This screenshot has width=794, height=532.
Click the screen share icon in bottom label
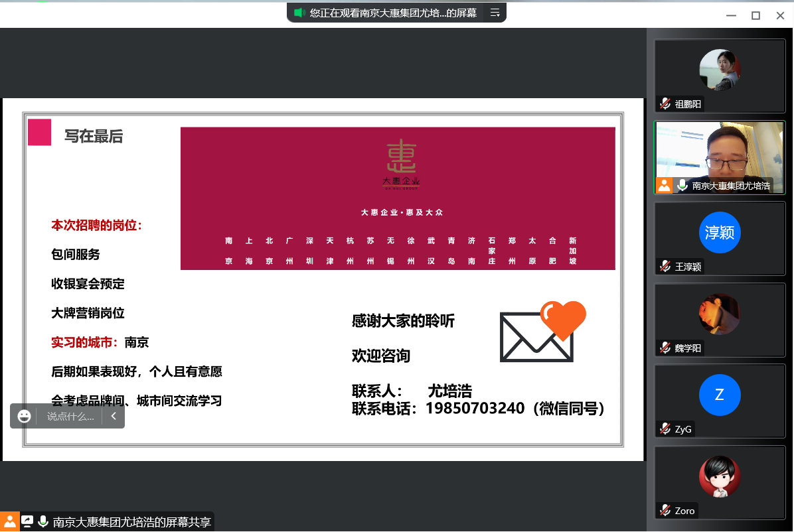[x=27, y=521]
